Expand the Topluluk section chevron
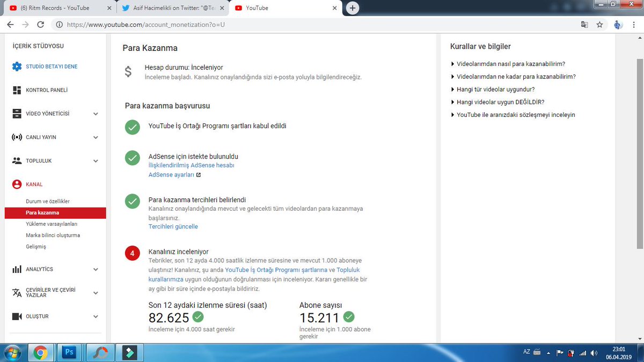644x362 pixels. [96, 161]
